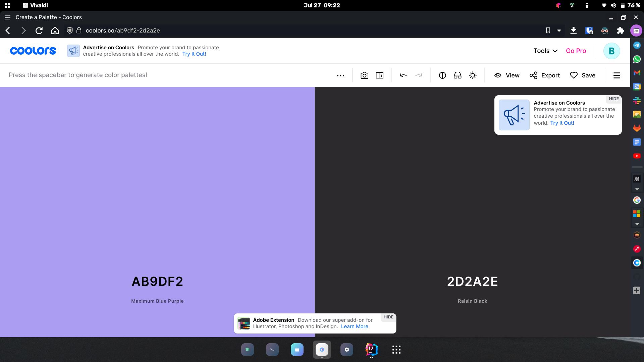Screen dimensions: 644x362
Task: Open the hamburger menu on the toolbar
Action: pos(617,75)
